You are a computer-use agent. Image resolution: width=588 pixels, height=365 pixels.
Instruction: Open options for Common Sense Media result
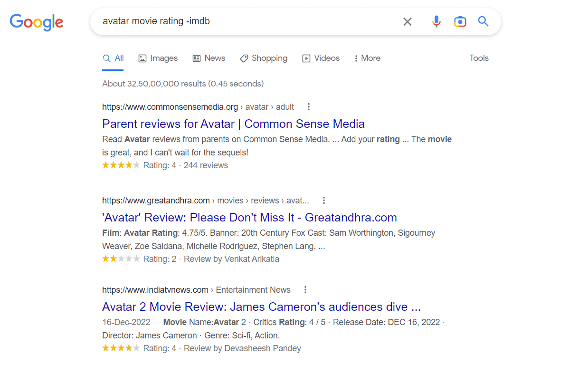click(309, 106)
